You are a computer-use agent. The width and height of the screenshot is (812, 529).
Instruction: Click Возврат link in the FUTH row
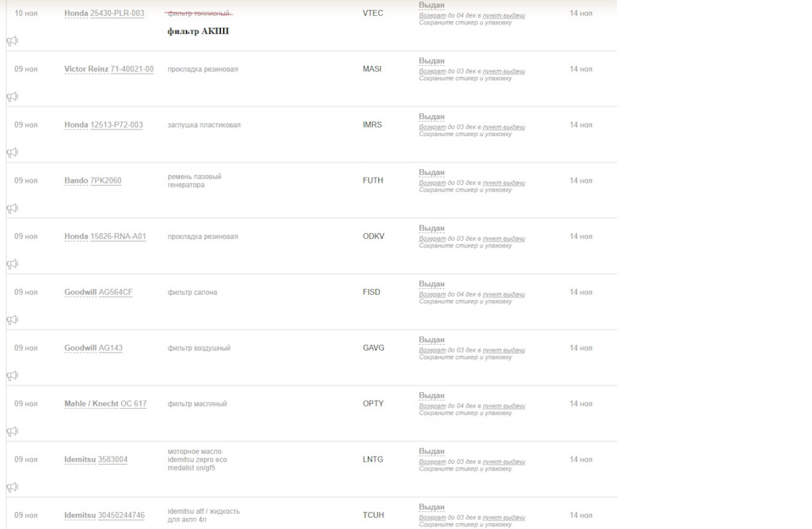432,183
